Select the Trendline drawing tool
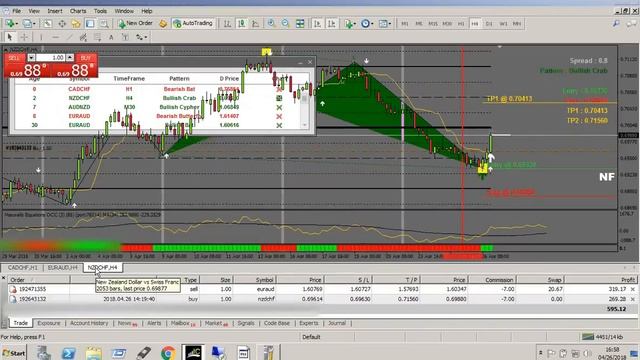Viewport: 640px width, 360px height. point(69,37)
